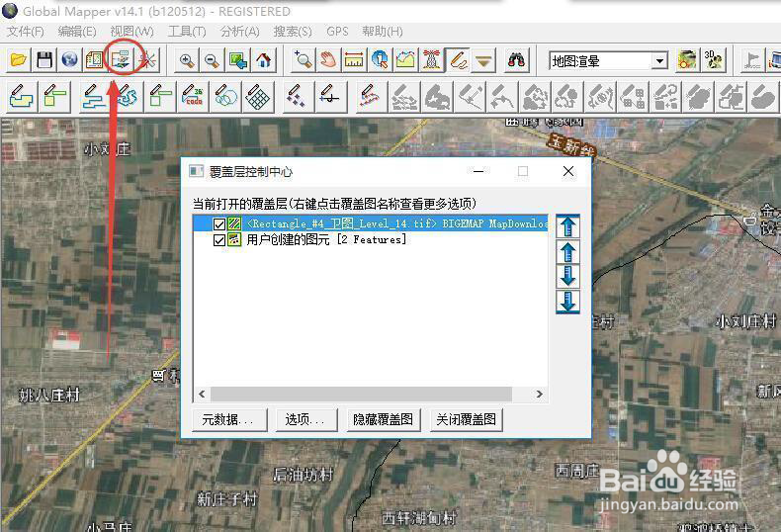Click the Zoom Out magnifier icon
This screenshot has width=781, height=532.
(213, 60)
